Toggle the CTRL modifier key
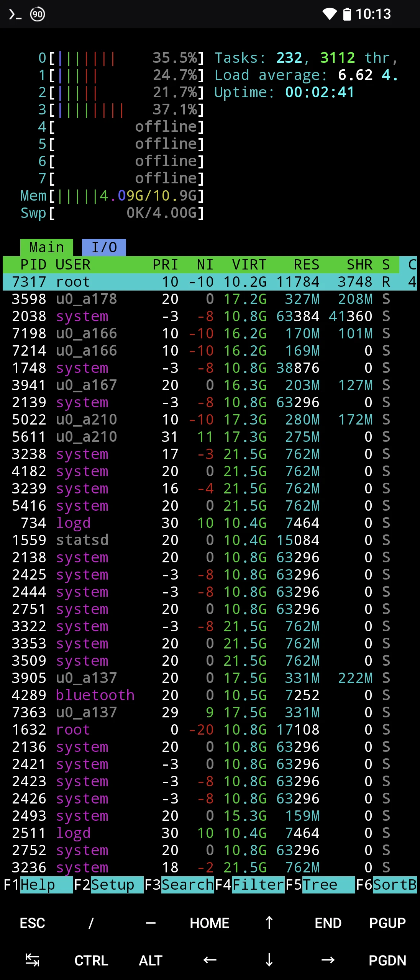Image resolution: width=420 pixels, height=980 pixels. click(91, 960)
